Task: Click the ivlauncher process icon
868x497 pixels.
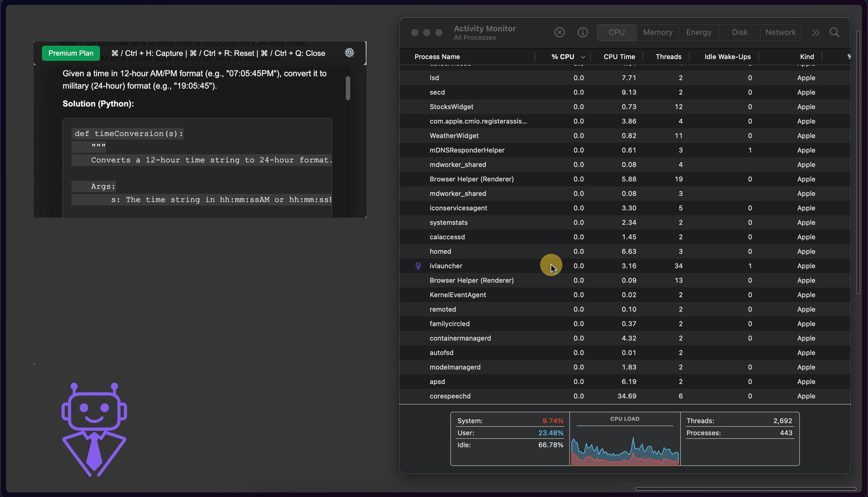Action: click(418, 266)
